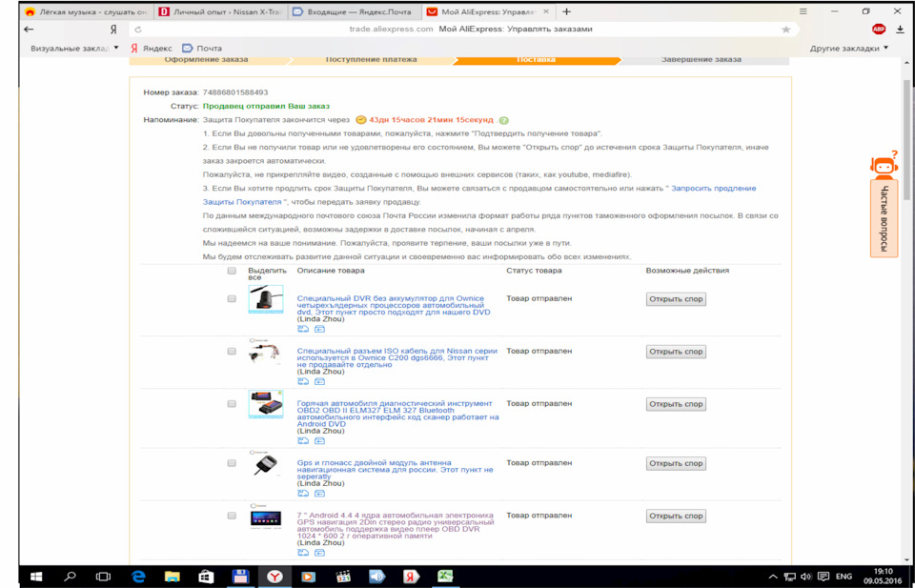Viewport: 915px width, 588px height.
Task: Launch Microsoft Edge from taskbar
Action: [138, 577]
